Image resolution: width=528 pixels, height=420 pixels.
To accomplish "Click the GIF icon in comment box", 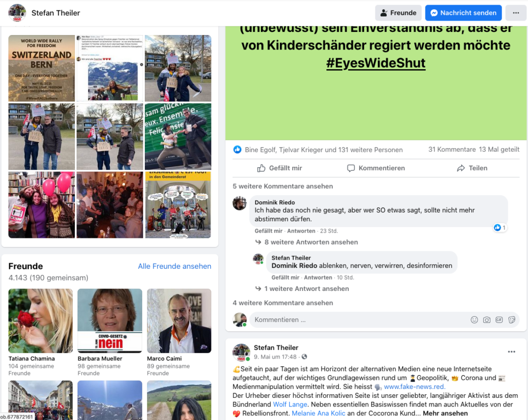I will click(499, 320).
